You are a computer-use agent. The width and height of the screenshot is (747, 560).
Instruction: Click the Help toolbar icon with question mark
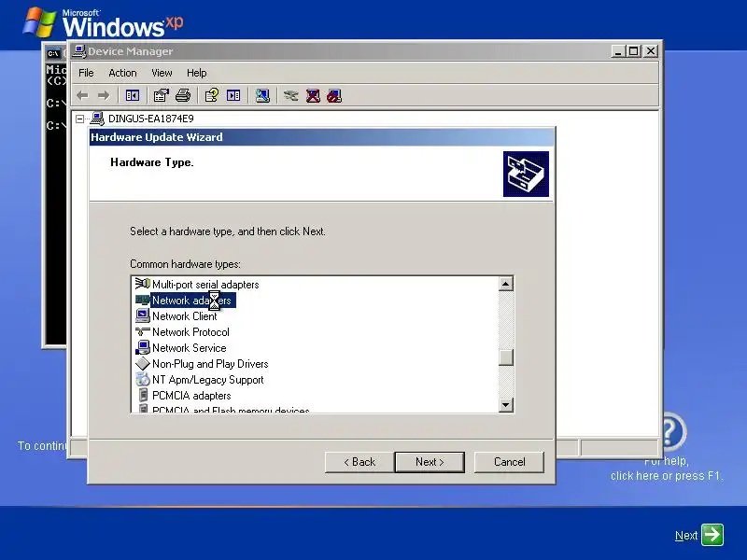point(212,96)
